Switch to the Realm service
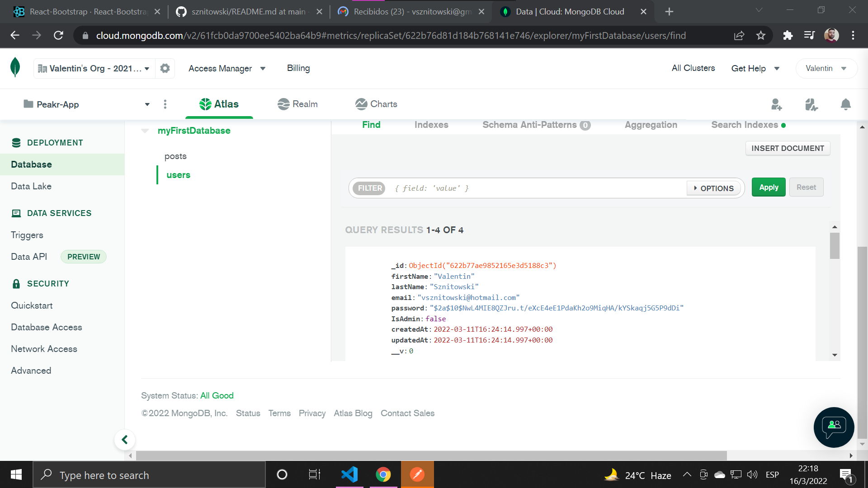 [297, 104]
